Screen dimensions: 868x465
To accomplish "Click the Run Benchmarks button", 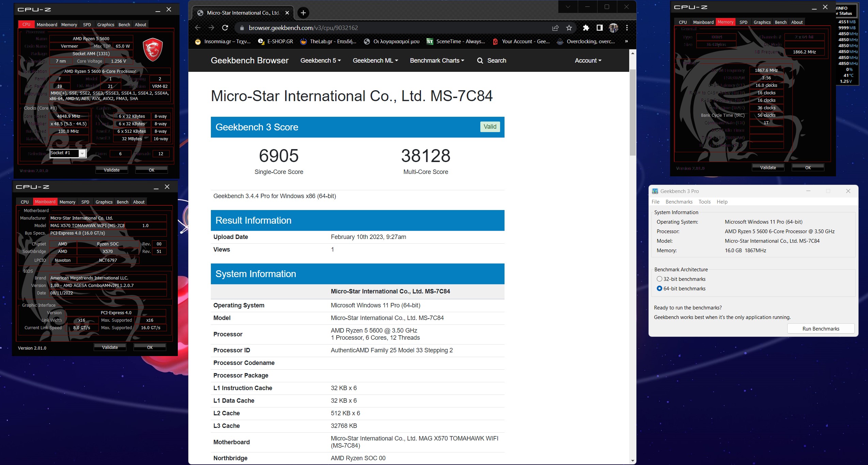I will pos(821,329).
